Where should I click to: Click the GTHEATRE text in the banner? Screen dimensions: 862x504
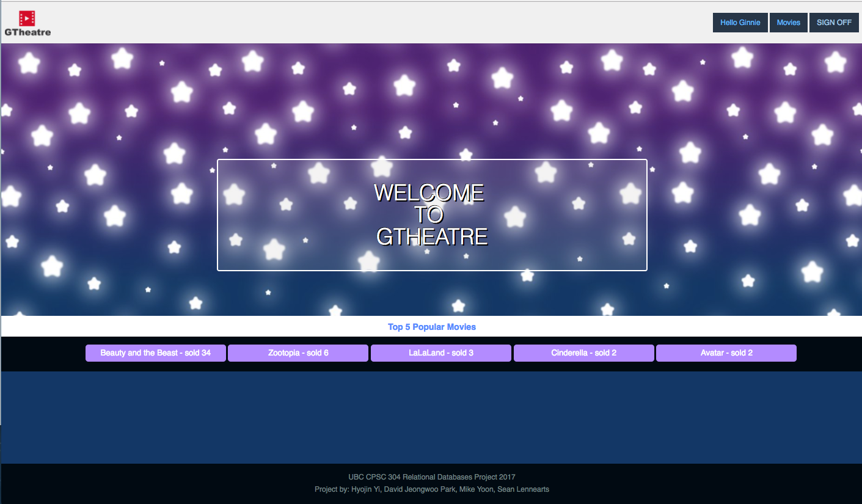[x=431, y=237]
